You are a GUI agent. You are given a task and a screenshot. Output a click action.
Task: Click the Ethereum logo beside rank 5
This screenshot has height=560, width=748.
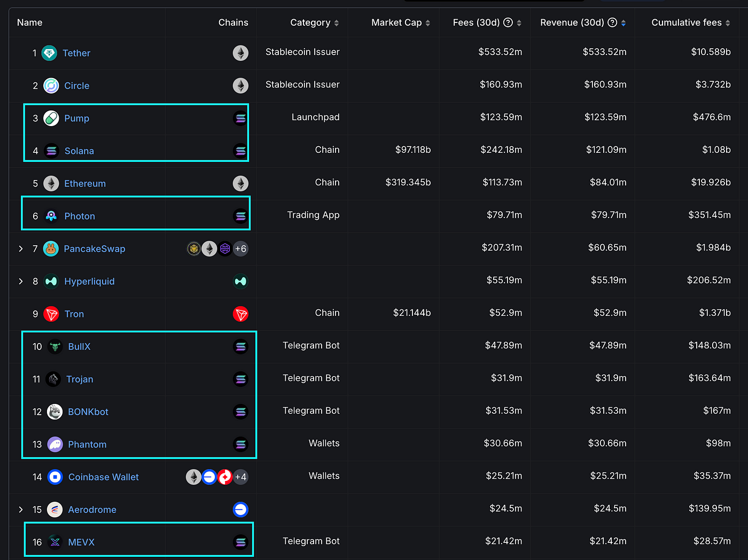coord(51,183)
